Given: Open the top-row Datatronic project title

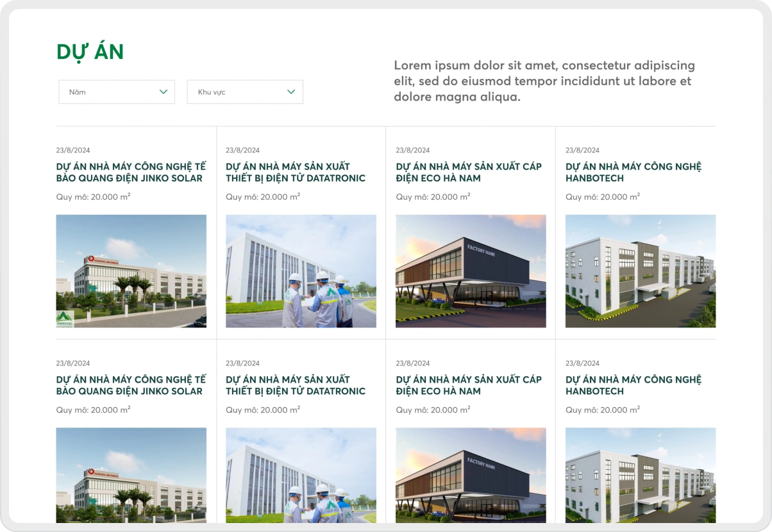Looking at the screenshot, I should tap(296, 172).
